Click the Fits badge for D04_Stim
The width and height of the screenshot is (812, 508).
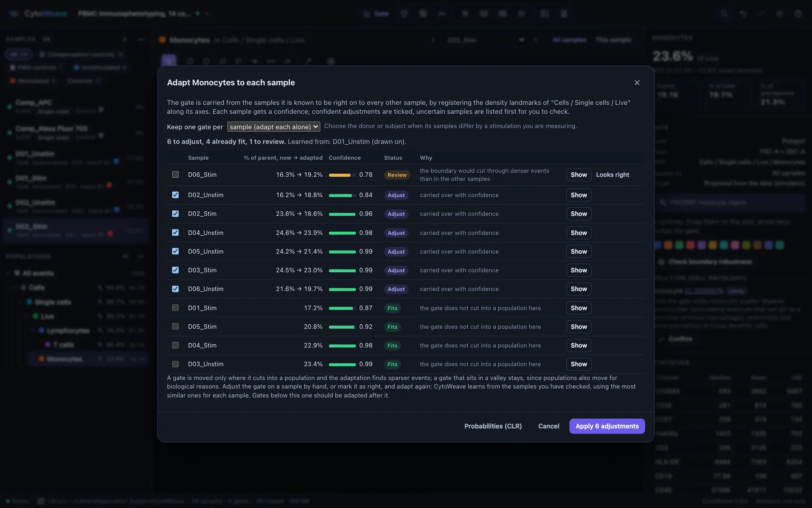tap(392, 345)
